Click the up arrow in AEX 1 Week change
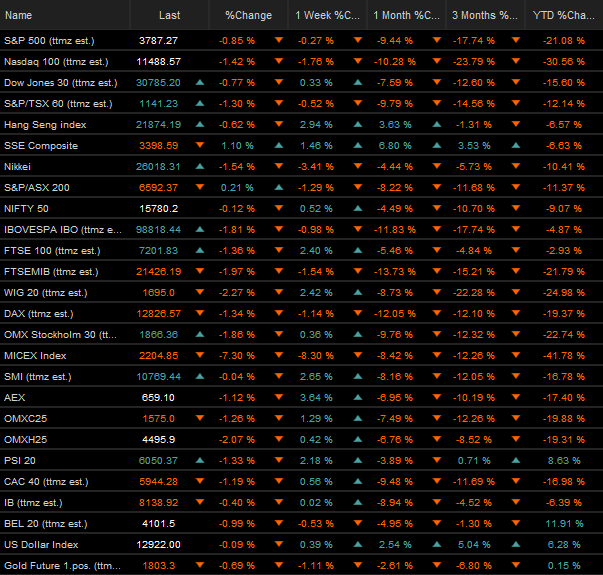 coord(358,397)
